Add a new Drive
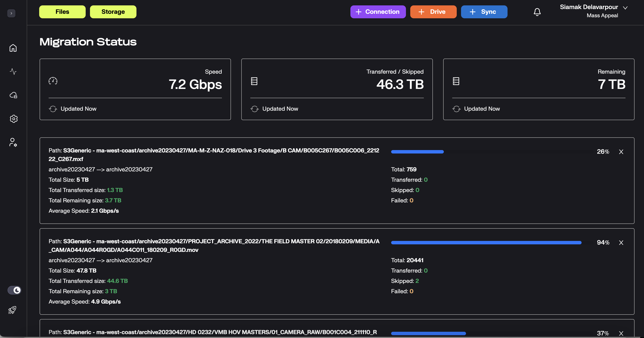Image resolution: width=644 pixels, height=338 pixels. 433,12
